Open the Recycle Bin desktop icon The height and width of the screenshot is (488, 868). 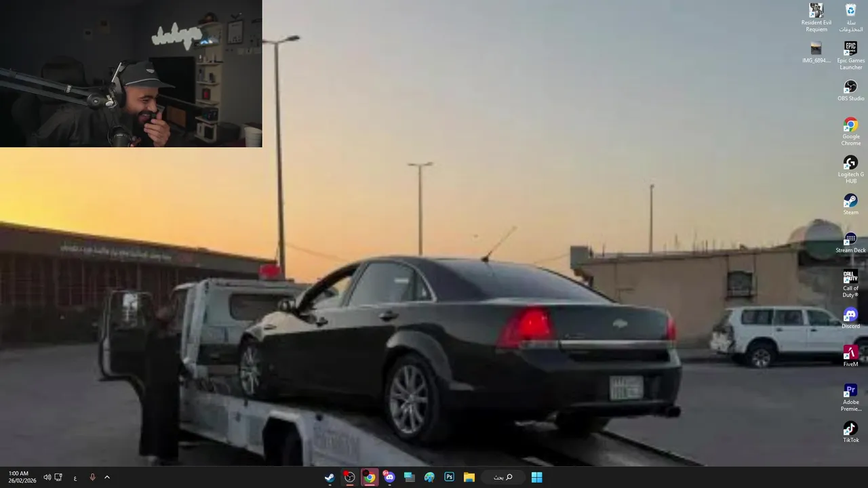point(850,18)
